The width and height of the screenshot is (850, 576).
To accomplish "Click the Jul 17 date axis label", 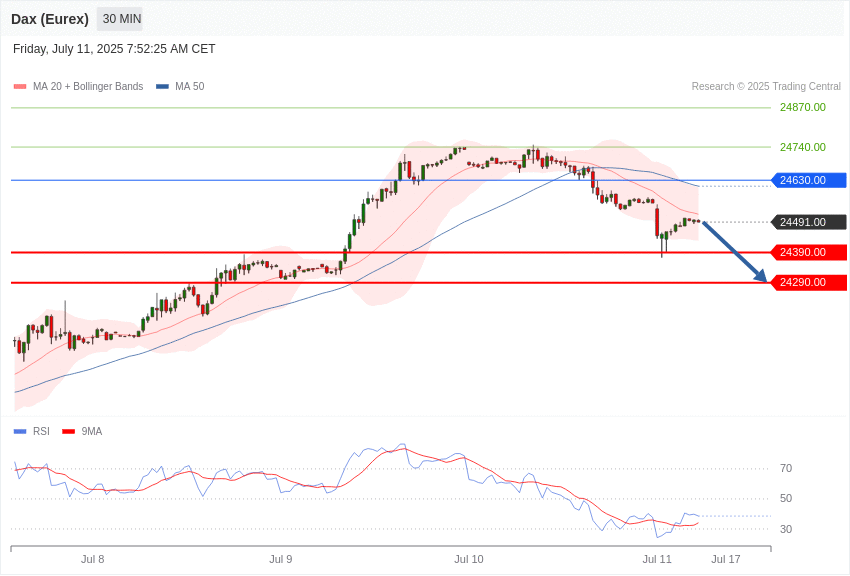I will pyautogui.click(x=726, y=559).
